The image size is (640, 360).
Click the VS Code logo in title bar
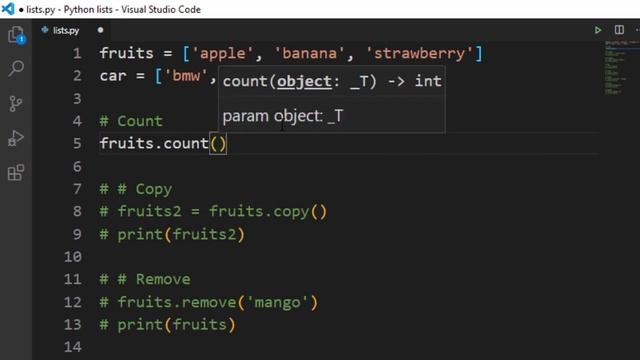[8, 9]
